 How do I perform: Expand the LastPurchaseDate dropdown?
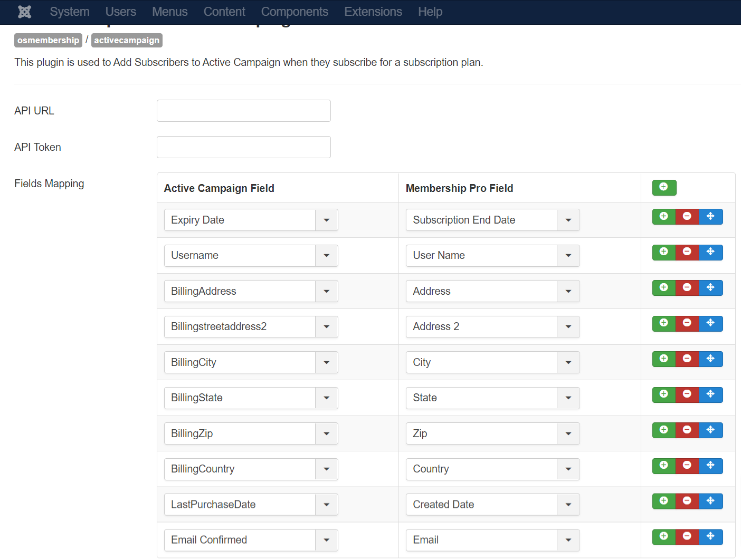251,505
